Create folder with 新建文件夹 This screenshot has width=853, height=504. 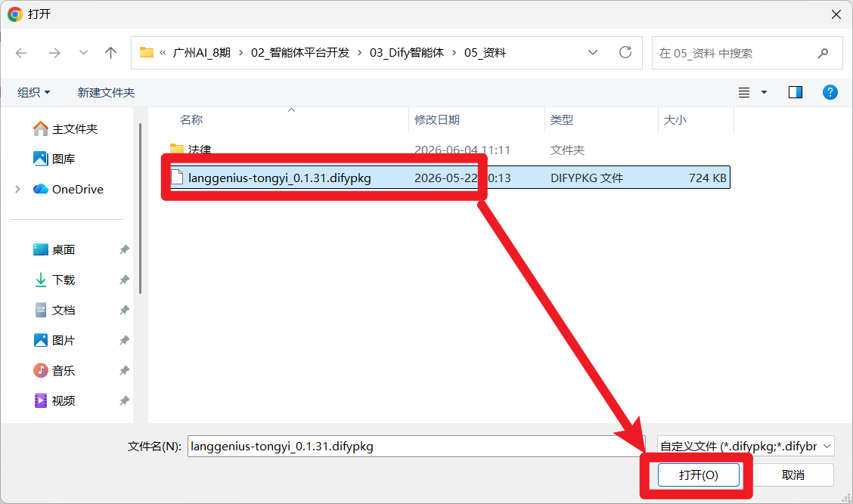pos(106,92)
